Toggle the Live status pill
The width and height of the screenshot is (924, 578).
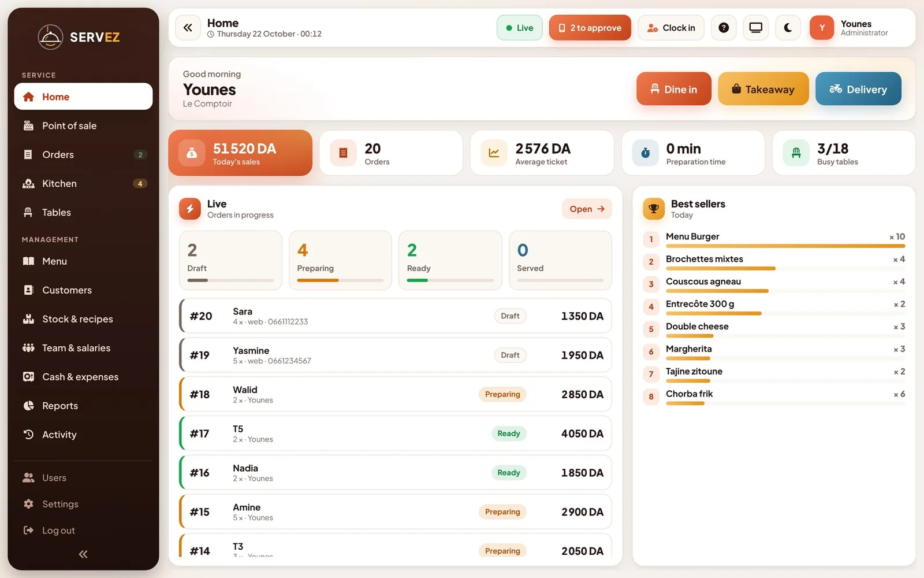coord(519,28)
